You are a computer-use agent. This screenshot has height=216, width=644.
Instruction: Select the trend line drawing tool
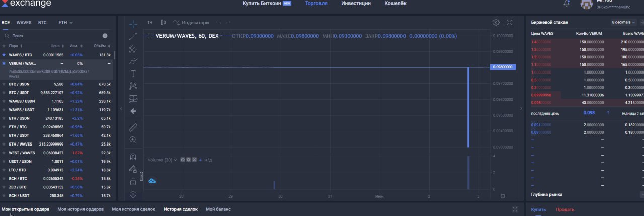click(x=133, y=36)
